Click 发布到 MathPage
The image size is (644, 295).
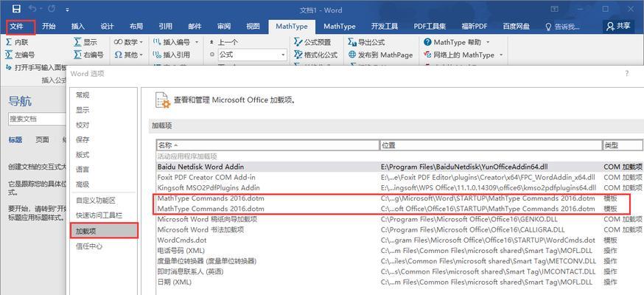pos(380,55)
